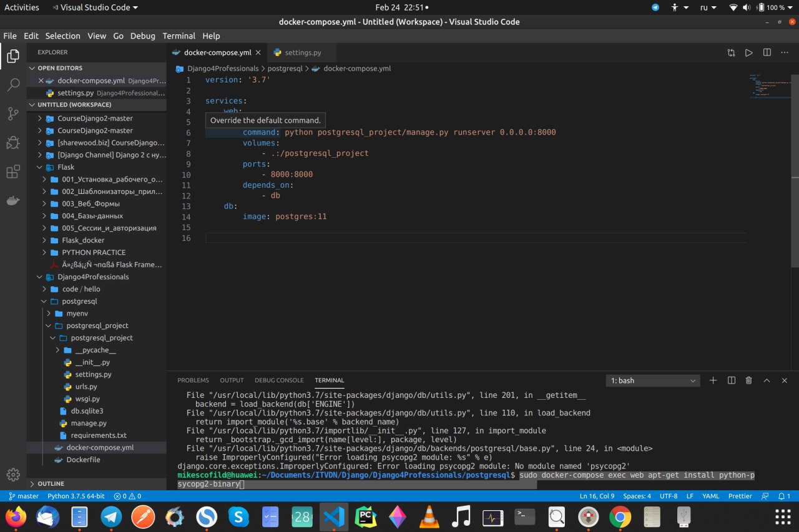
Task: Click the Open Changes editor icon
Action: pos(731,53)
